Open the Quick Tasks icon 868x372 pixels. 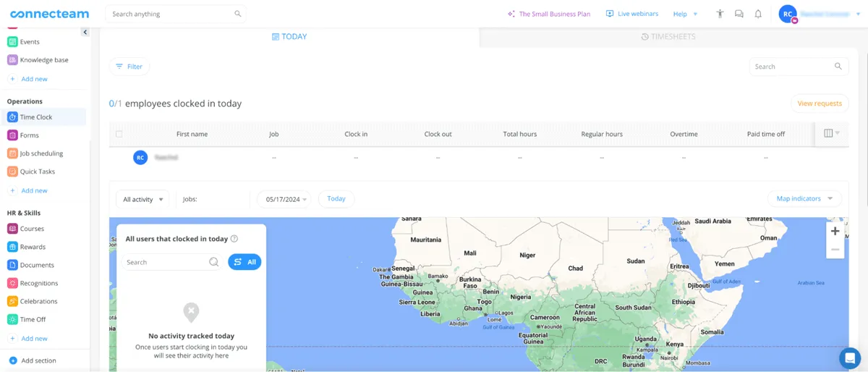tap(12, 172)
